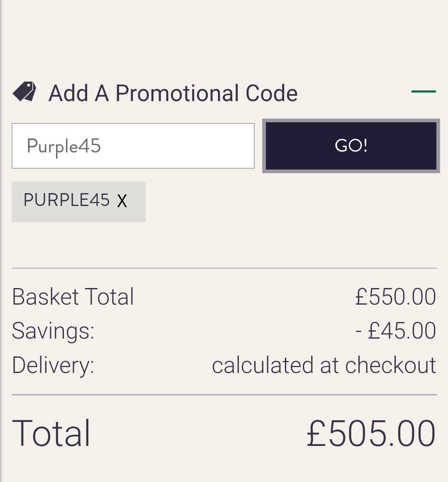
Task: Click the 'Purple45' text typed in the field
Action: tap(64, 146)
